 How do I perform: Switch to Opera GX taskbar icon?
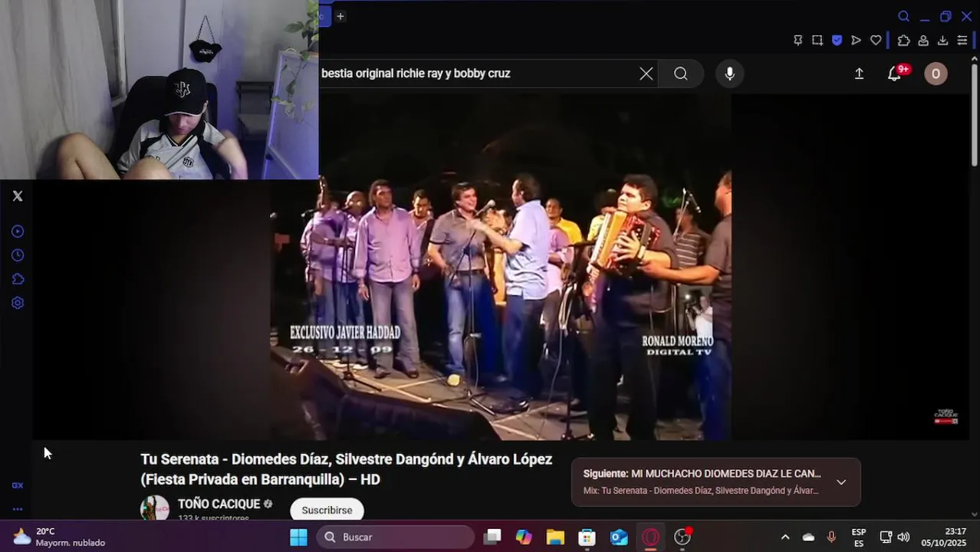(650, 537)
